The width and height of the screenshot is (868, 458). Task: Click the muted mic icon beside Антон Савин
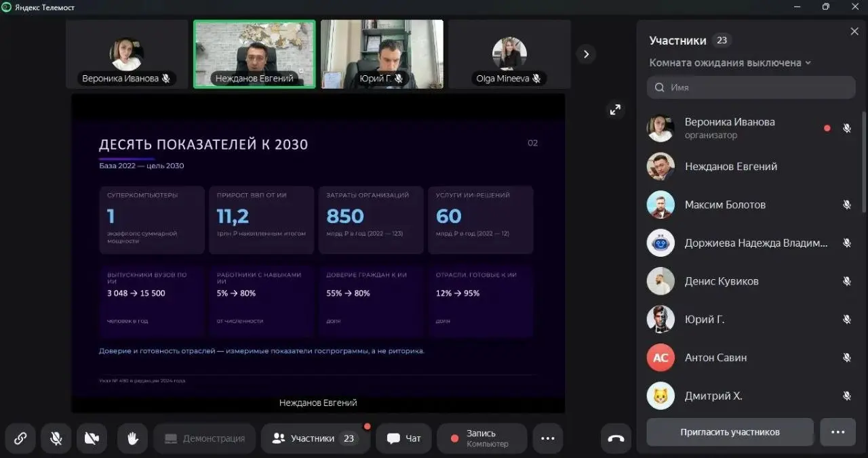[846, 358]
